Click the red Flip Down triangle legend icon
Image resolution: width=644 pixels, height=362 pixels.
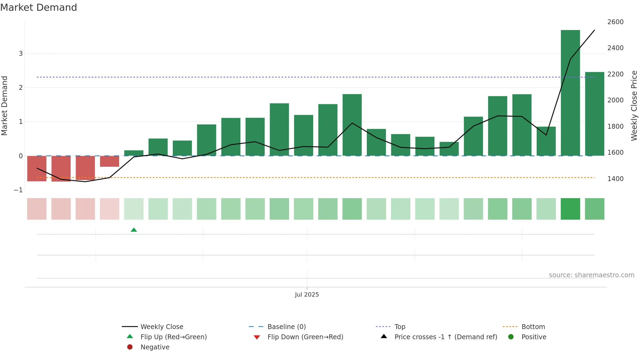pyautogui.click(x=257, y=337)
